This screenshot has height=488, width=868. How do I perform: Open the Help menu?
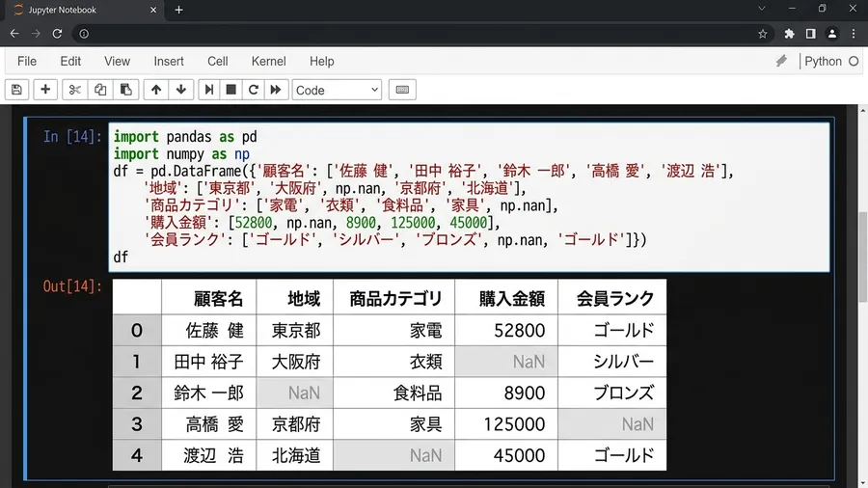(321, 61)
